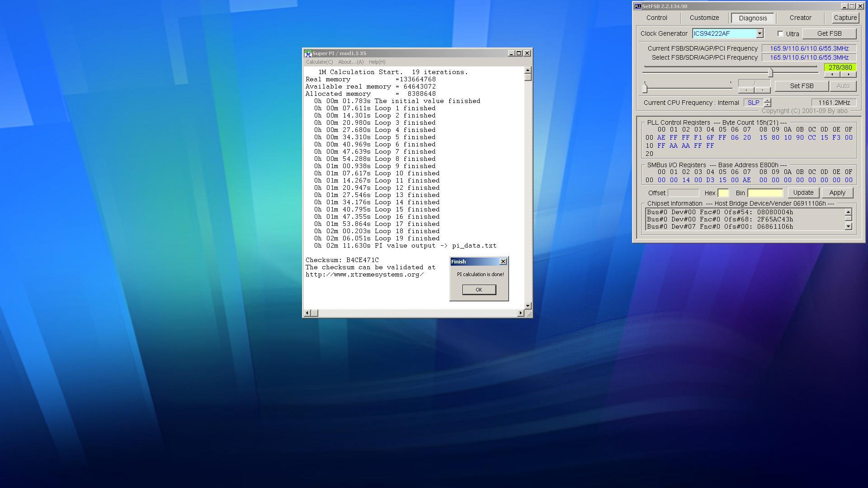
Task: Click the 'Loop 10 finished' line
Action: pyautogui.click(x=377, y=174)
